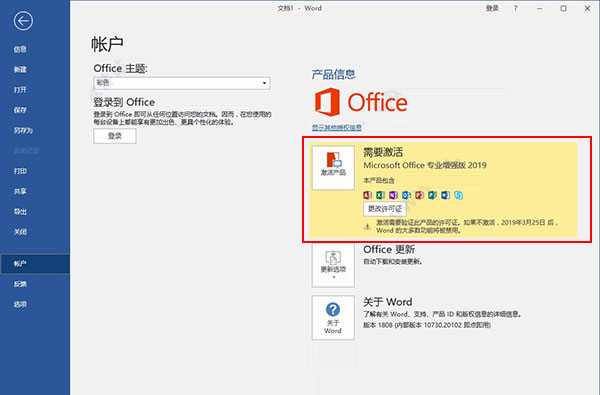
Task: Click the 激活产品 activate product icon
Action: click(333, 167)
